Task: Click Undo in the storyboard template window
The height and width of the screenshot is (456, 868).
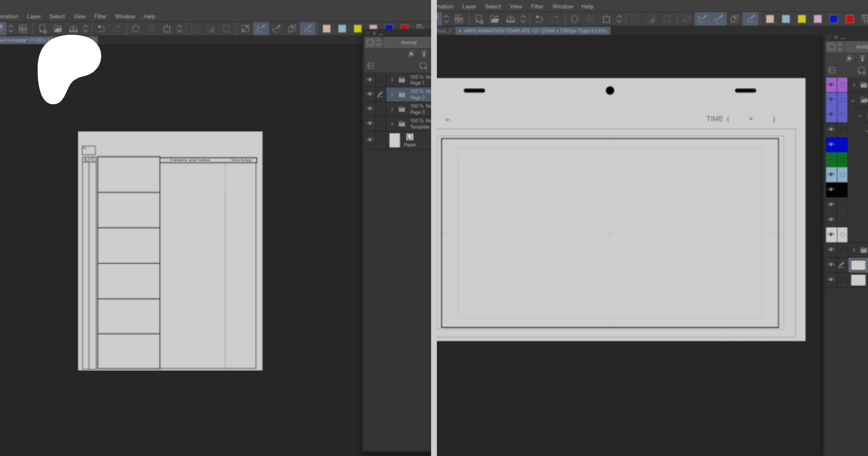Action: [x=101, y=29]
